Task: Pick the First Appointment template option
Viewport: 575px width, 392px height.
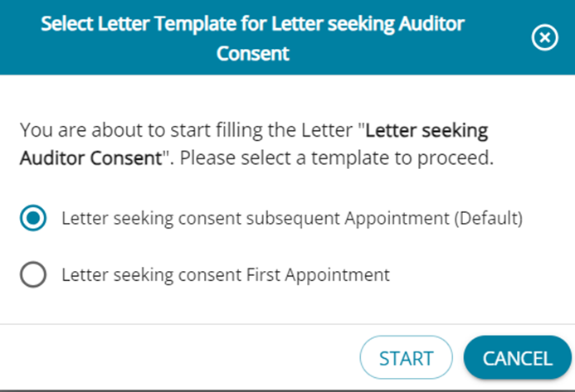Action: (x=33, y=275)
